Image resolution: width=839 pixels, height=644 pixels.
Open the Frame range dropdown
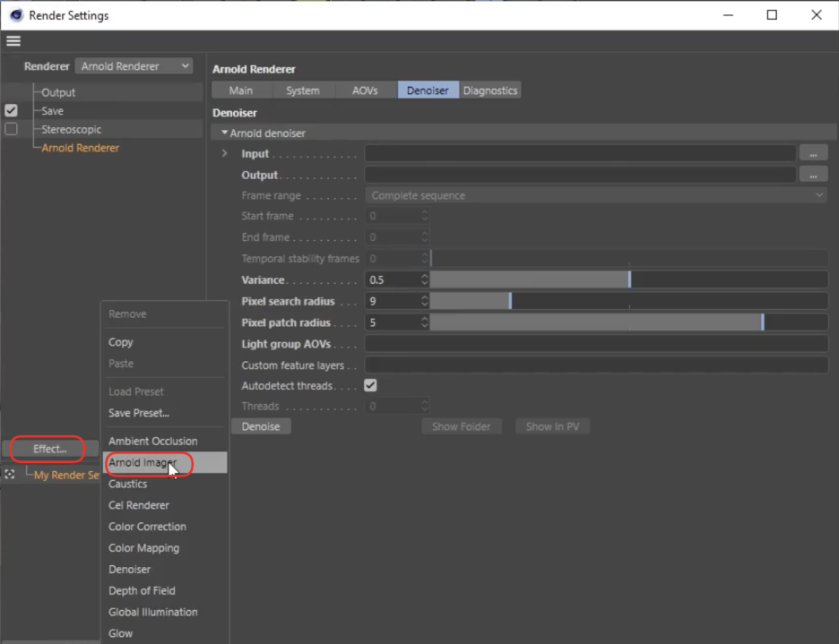(596, 196)
